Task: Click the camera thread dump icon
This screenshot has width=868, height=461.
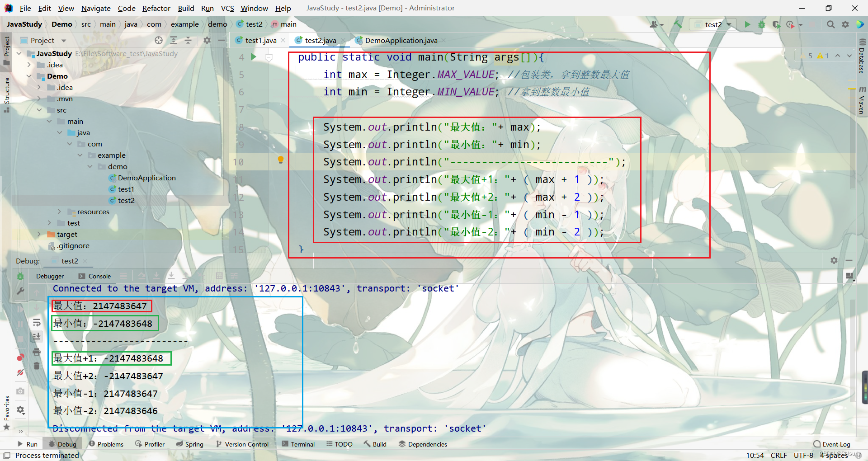Action: (20, 391)
